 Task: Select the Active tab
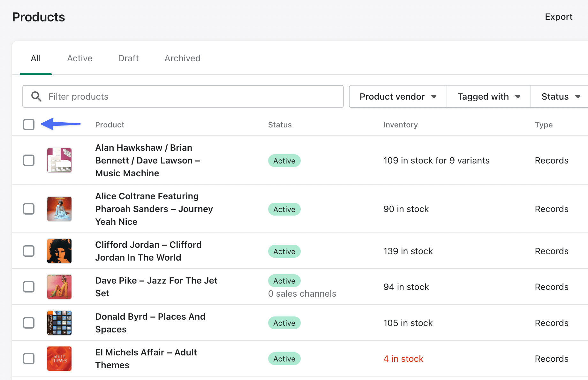[x=79, y=58]
